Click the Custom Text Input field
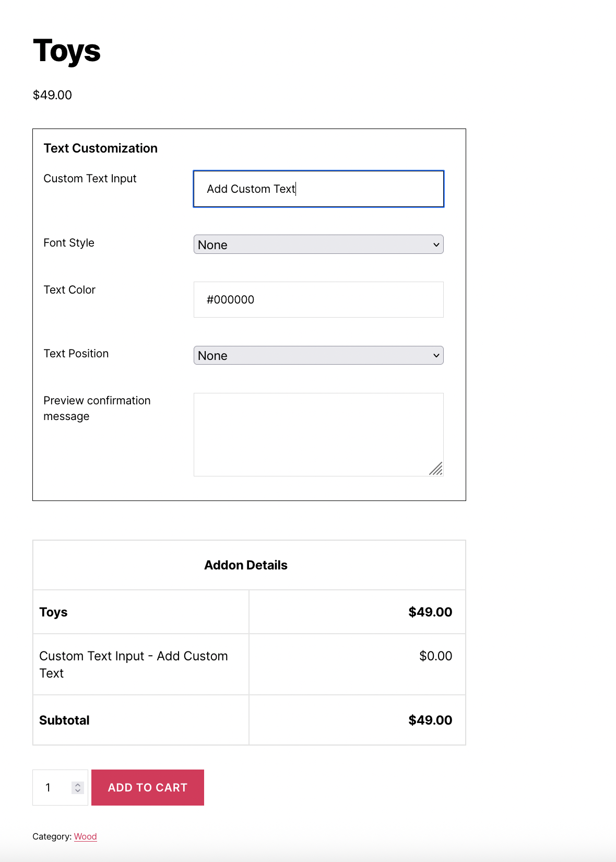 click(x=318, y=189)
